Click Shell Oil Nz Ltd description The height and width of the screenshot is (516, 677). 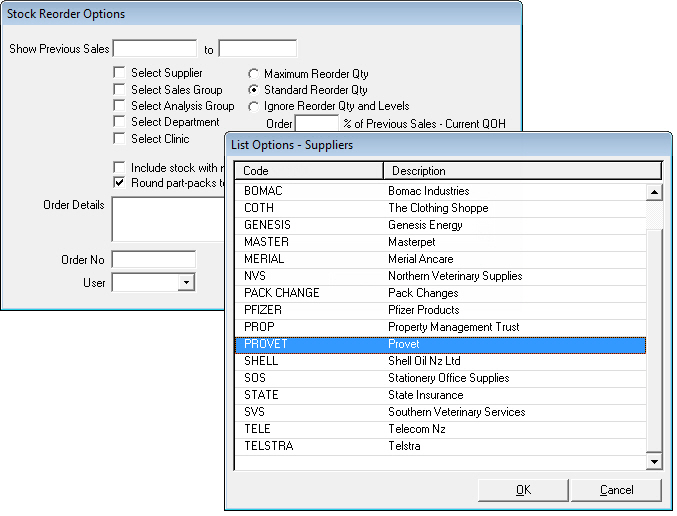click(x=424, y=361)
